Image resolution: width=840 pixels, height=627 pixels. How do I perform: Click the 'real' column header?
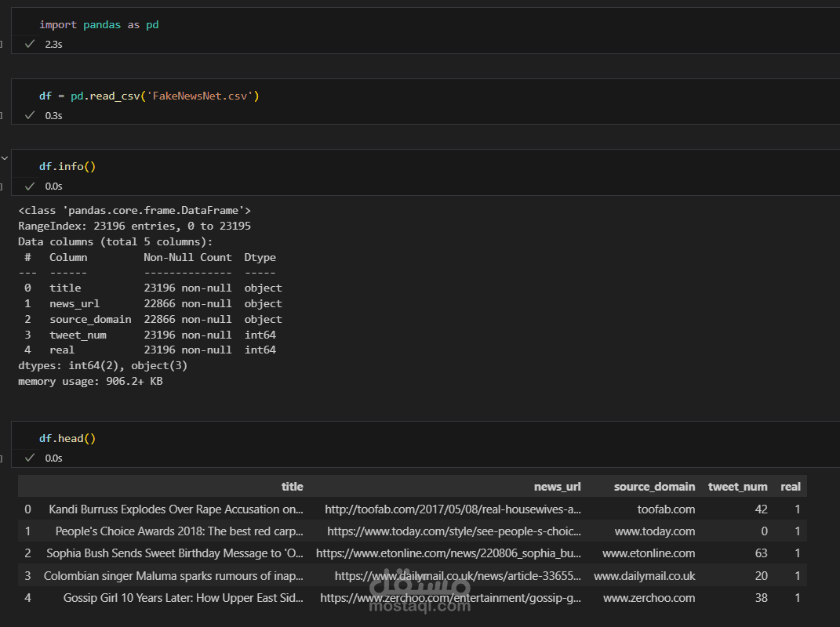pyautogui.click(x=790, y=487)
